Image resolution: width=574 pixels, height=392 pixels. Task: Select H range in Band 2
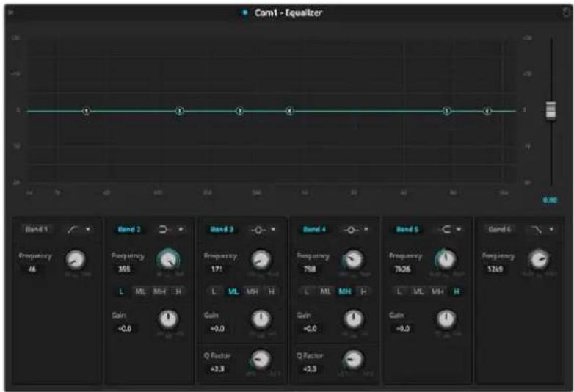coord(178,291)
